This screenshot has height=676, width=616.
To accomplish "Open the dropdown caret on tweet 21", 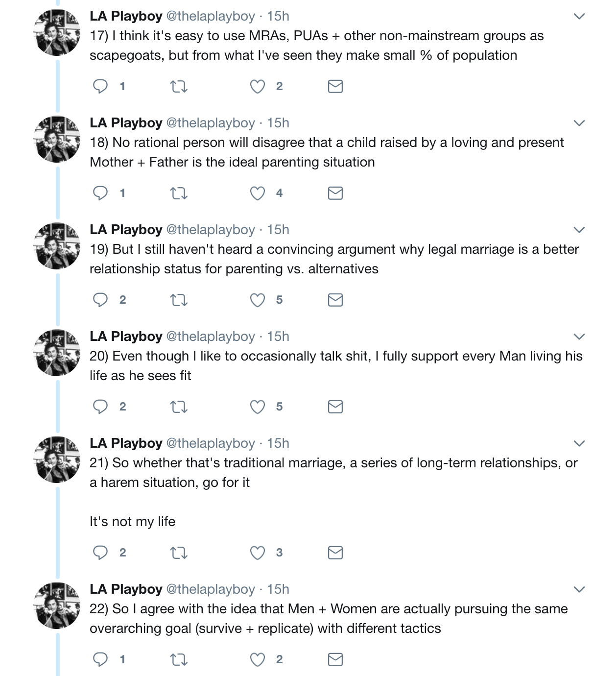I will [x=579, y=443].
